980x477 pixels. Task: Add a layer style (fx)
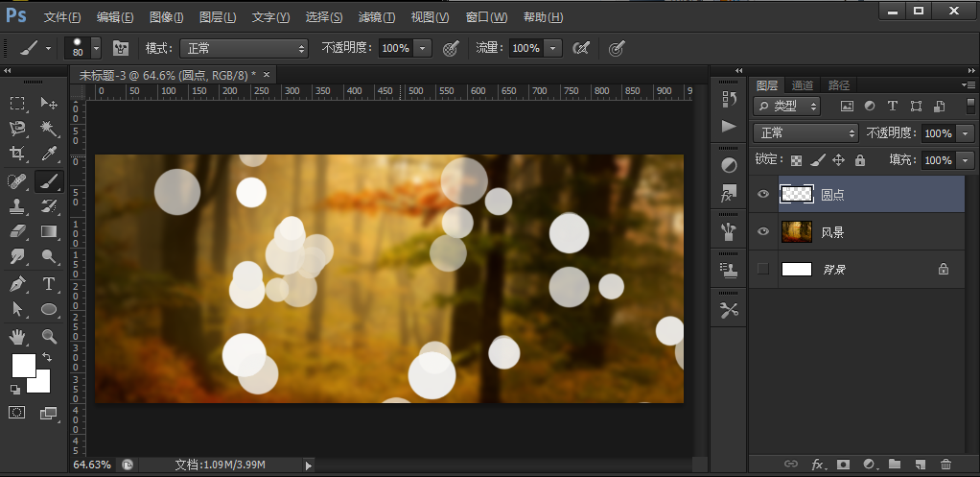(x=818, y=464)
